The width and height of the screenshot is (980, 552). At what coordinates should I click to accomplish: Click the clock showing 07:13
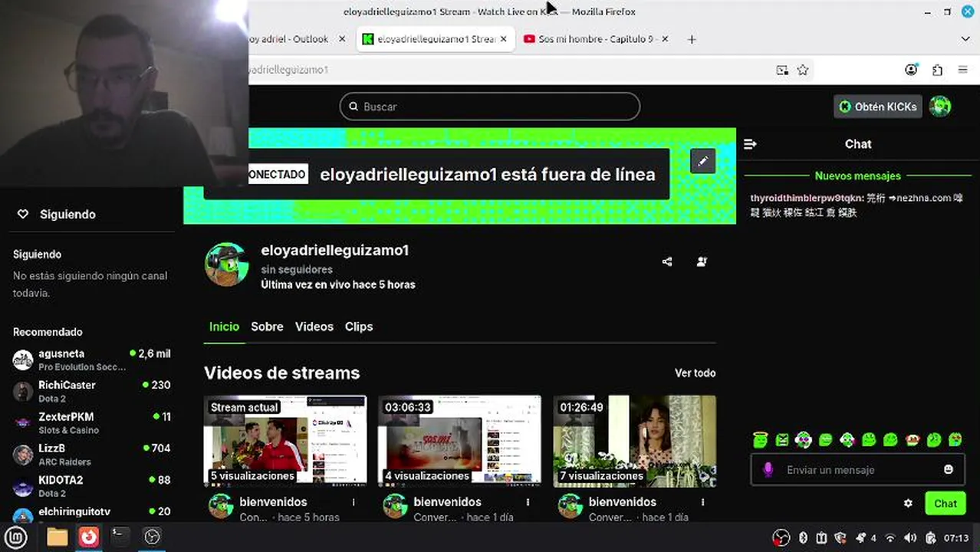tap(956, 537)
